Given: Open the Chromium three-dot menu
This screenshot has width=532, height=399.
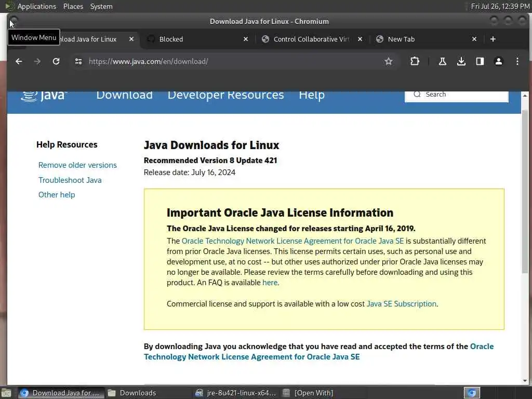Looking at the screenshot, I should 517,61.
